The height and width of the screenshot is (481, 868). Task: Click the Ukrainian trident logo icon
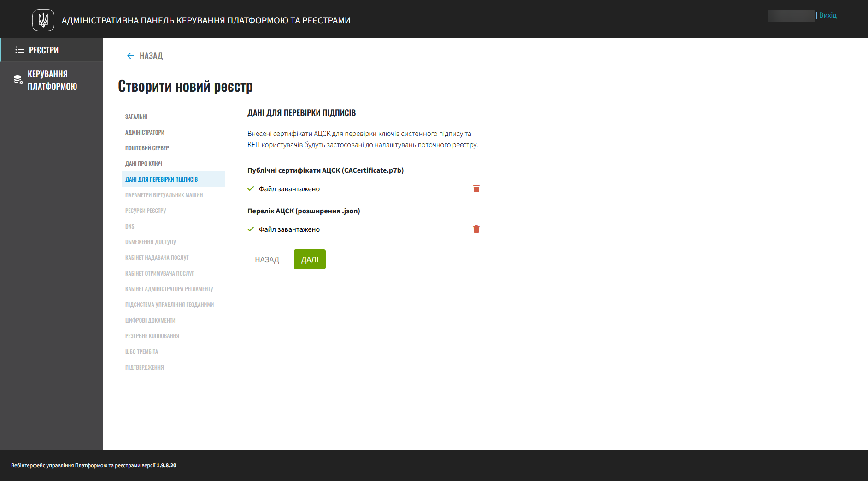pyautogui.click(x=43, y=20)
